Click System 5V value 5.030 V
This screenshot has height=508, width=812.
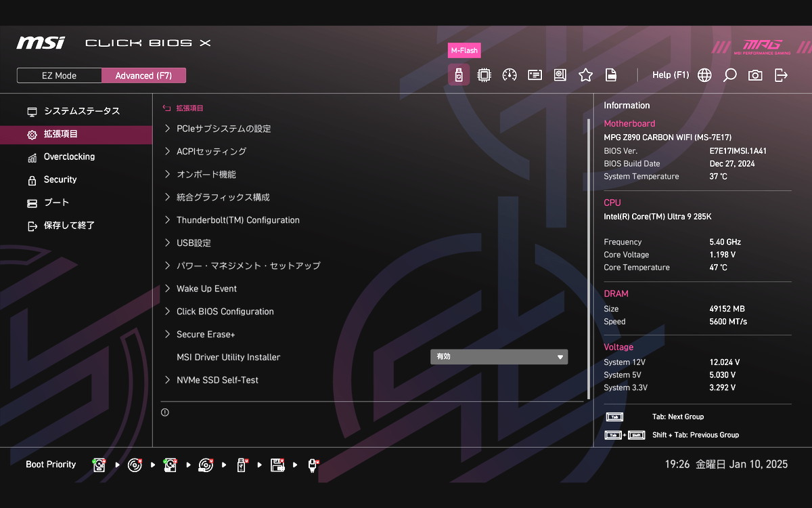(722, 375)
